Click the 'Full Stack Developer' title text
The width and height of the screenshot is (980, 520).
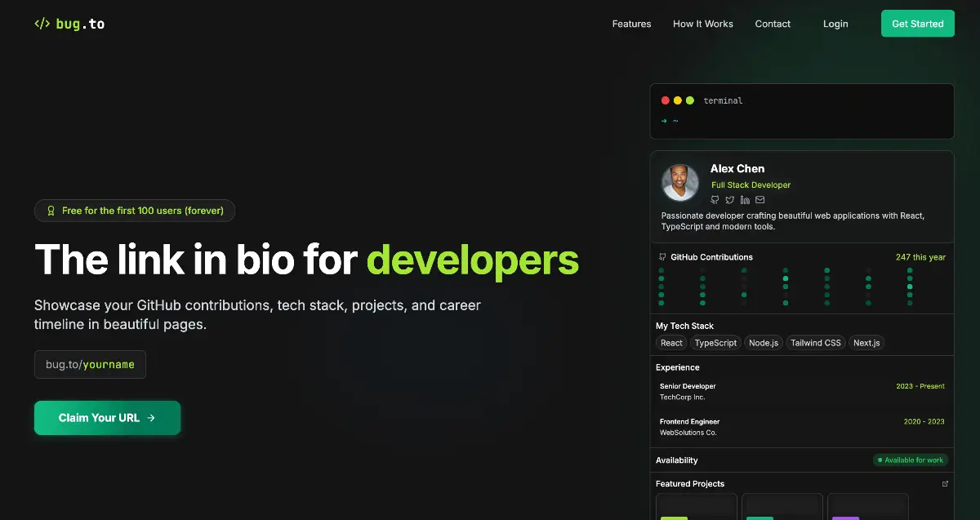[x=751, y=185]
